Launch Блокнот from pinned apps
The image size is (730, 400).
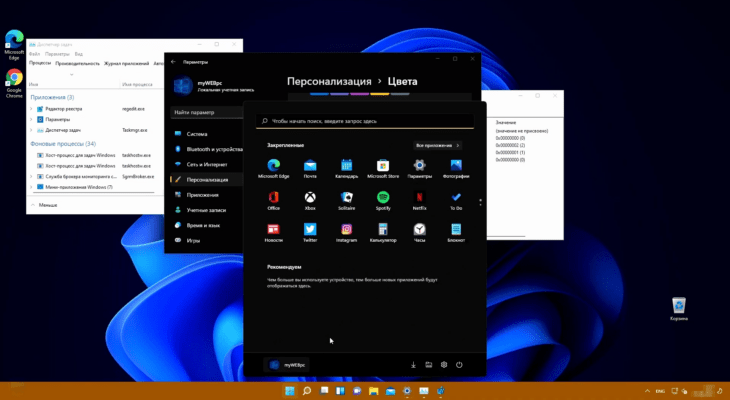456,232
